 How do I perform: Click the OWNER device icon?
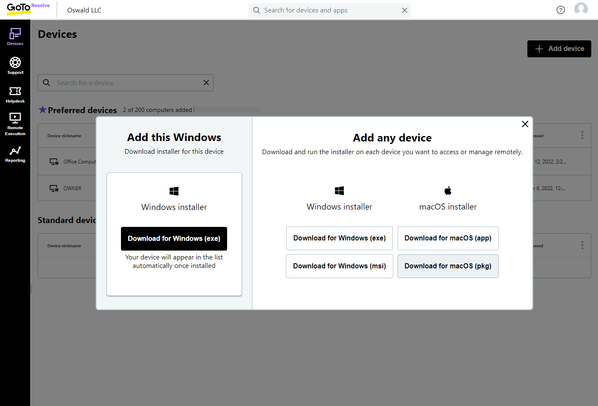point(54,188)
